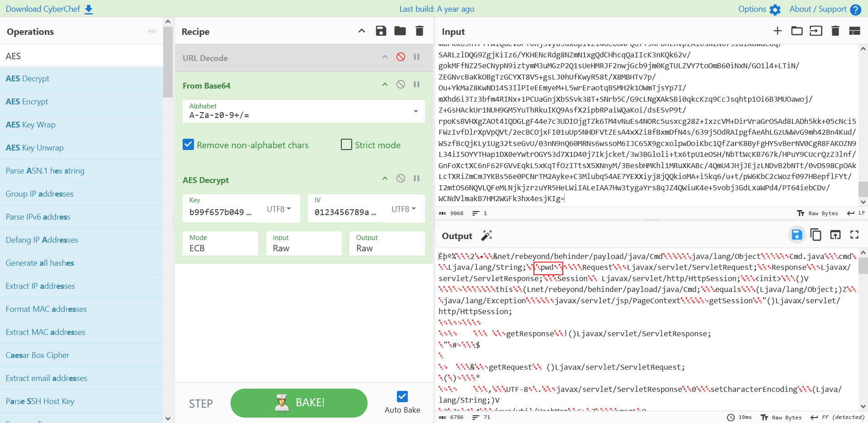Collapse the URL Decode operation
The width and height of the screenshot is (868, 423).
[x=385, y=57]
